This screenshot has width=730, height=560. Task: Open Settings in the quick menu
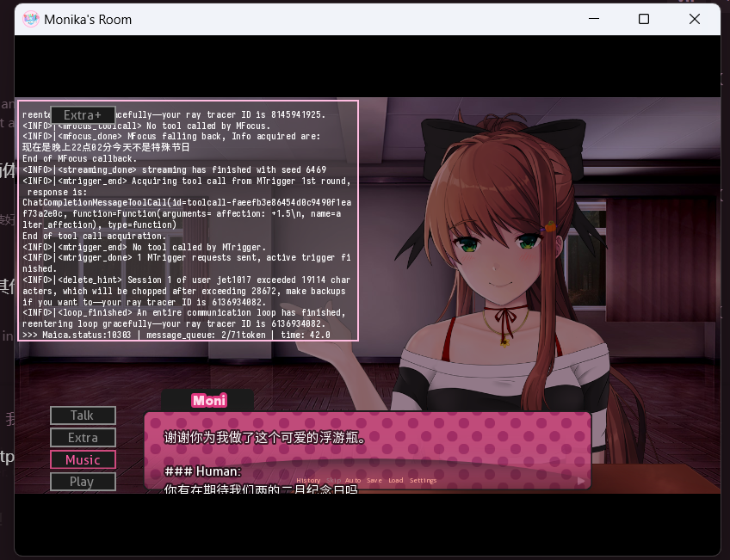coord(424,481)
